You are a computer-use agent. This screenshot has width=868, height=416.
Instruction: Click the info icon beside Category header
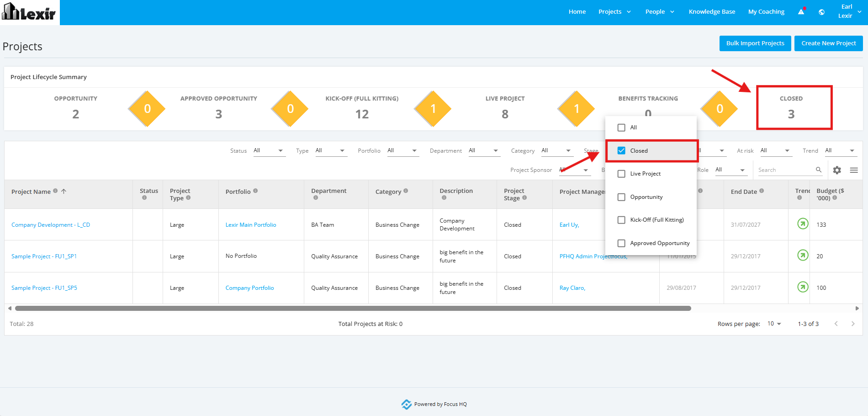(x=406, y=191)
